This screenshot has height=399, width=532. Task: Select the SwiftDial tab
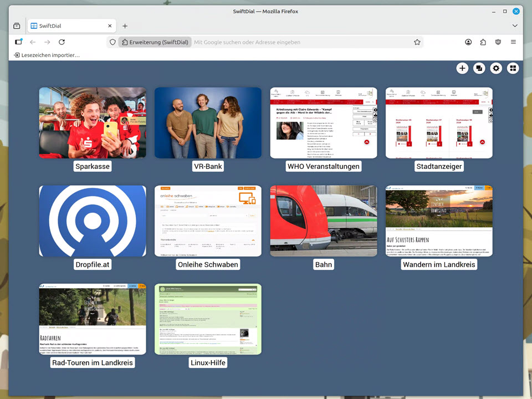tap(65, 26)
